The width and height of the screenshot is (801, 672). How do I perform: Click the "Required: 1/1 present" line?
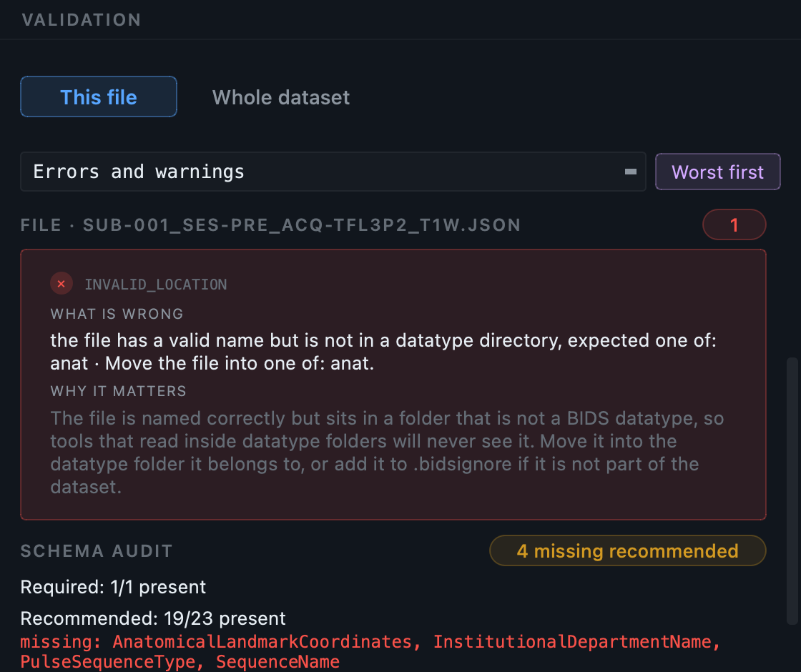pos(113,587)
